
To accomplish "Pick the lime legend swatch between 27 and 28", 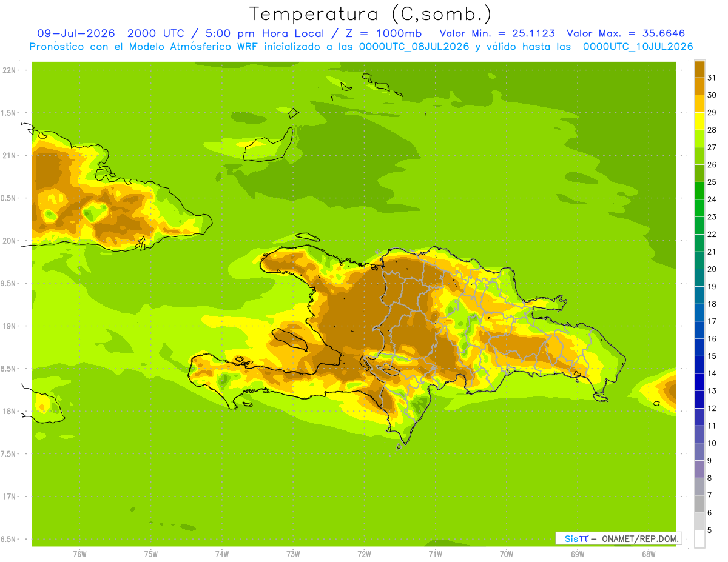I will pos(699,138).
